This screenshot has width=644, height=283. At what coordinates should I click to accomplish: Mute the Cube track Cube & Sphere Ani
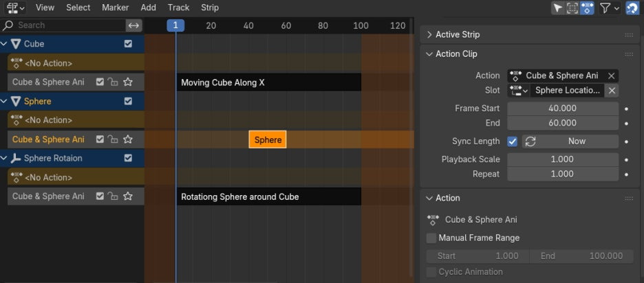tap(100, 82)
